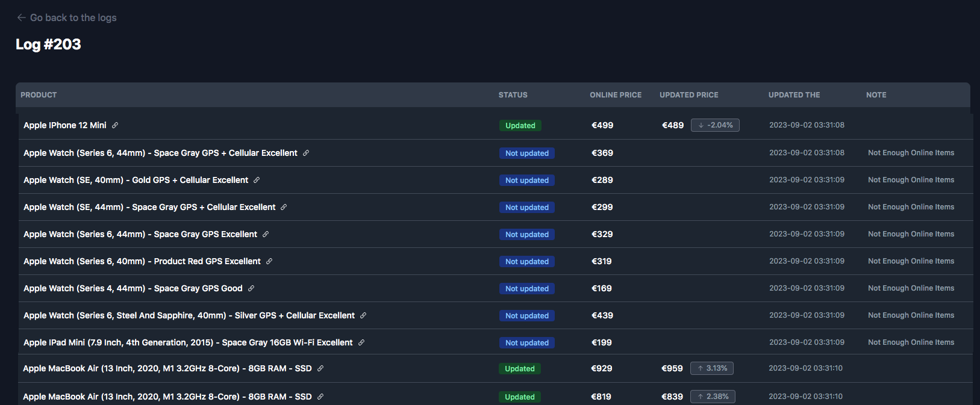Click the Updated status badge for iPhone 12 Mini
This screenshot has width=980, height=405.
click(520, 126)
